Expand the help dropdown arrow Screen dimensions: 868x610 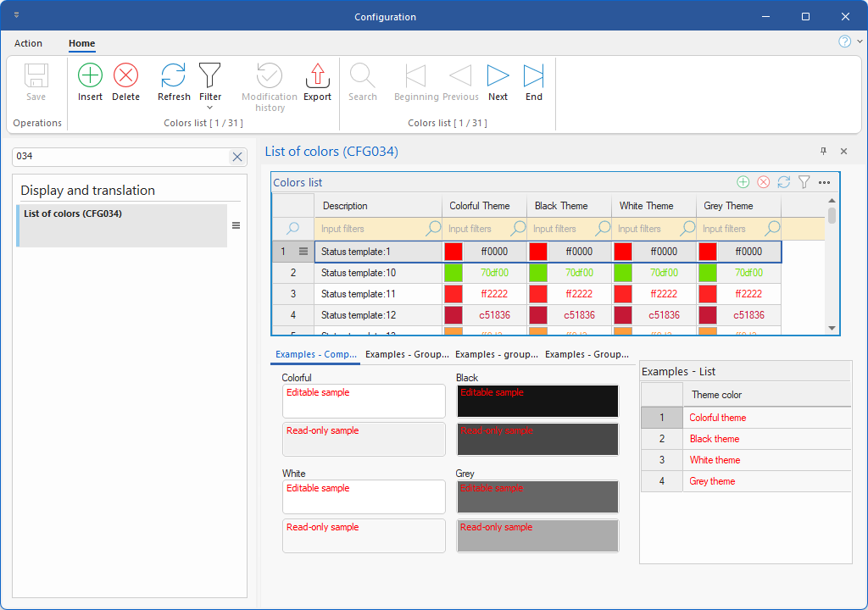pyautogui.click(x=860, y=42)
